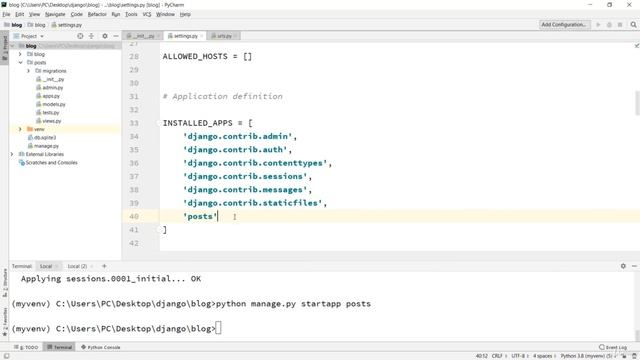640x360 pixels.
Task: Click the Add Configuration button
Action: (x=564, y=24)
